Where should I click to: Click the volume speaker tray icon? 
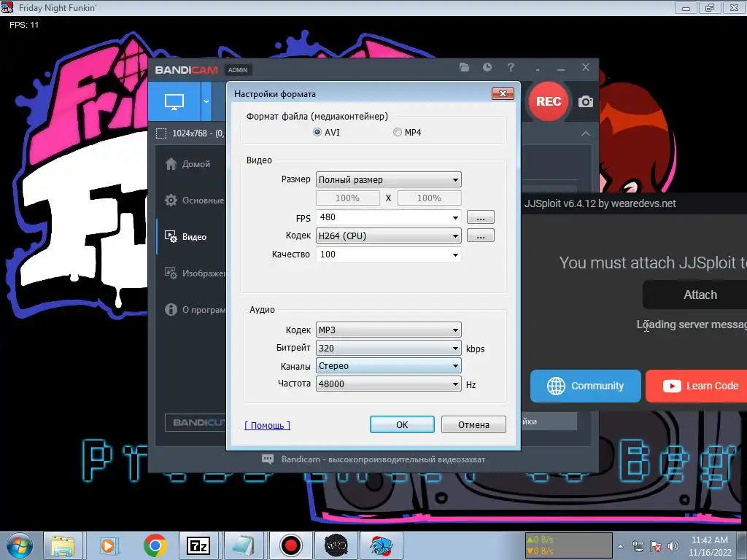(673, 547)
